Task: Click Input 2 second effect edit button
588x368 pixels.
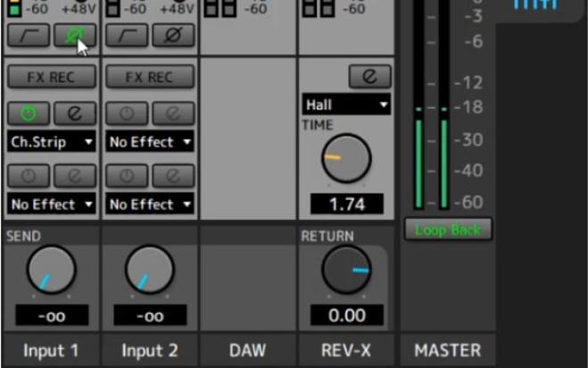Action: click(x=173, y=175)
